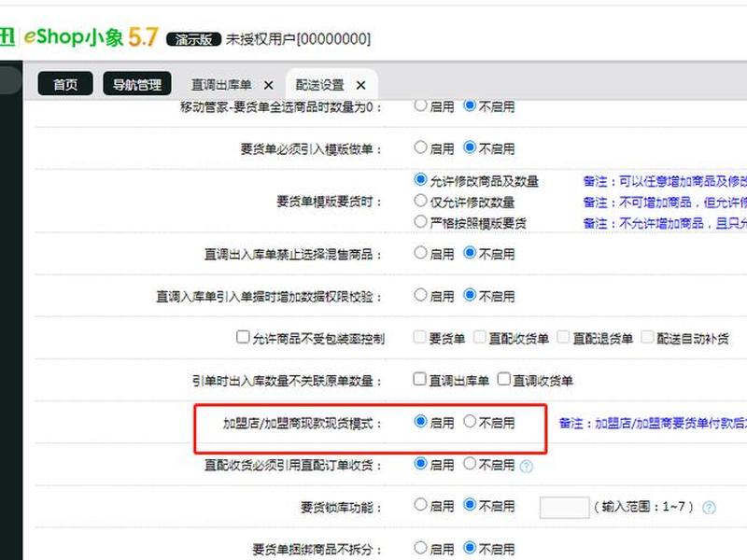
Task: Click the 演示版 badge
Action: point(194,39)
